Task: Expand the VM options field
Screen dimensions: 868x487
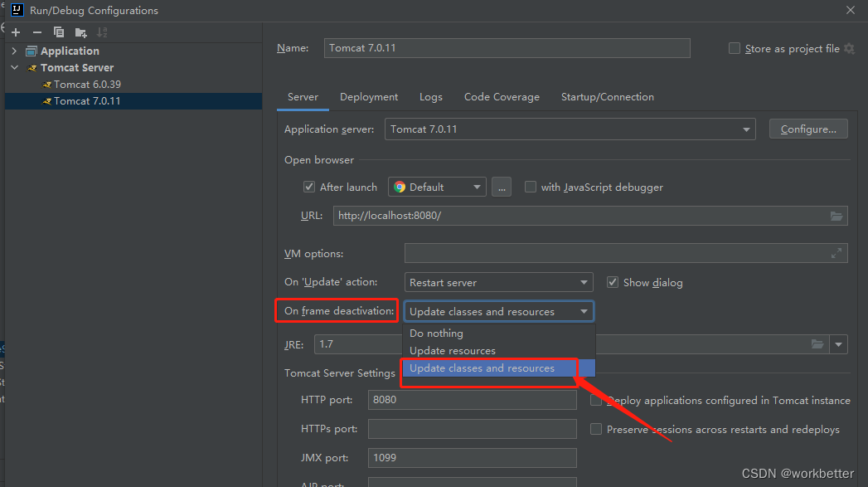Action: [x=836, y=254]
